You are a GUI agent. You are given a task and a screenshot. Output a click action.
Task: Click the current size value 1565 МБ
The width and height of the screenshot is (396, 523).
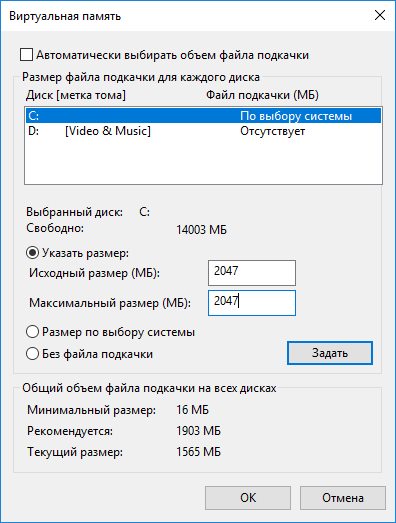(199, 452)
